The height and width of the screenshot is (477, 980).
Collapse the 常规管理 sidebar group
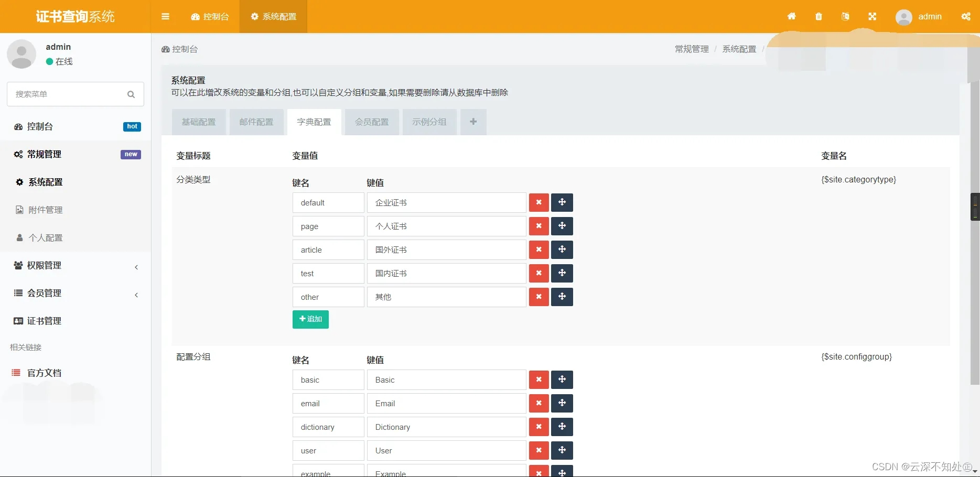(x=76, y=154)
